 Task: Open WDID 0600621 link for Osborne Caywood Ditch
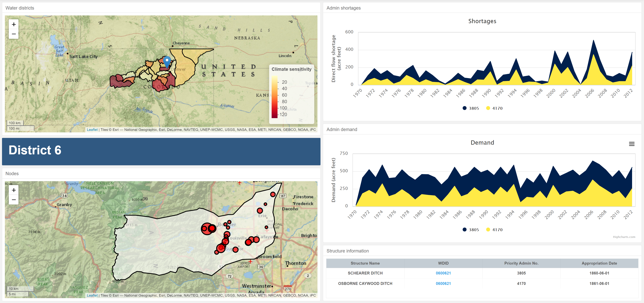tap(443, 284)
